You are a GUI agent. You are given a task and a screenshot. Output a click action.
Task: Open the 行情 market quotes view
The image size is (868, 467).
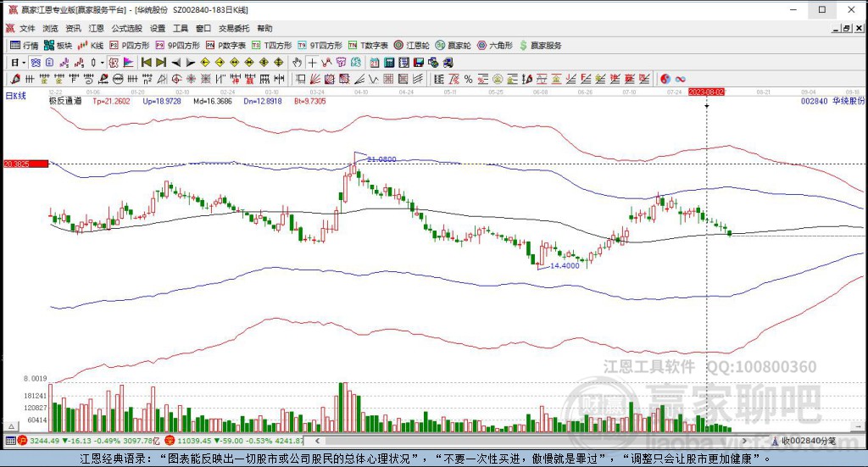click(x=23, y=45)
